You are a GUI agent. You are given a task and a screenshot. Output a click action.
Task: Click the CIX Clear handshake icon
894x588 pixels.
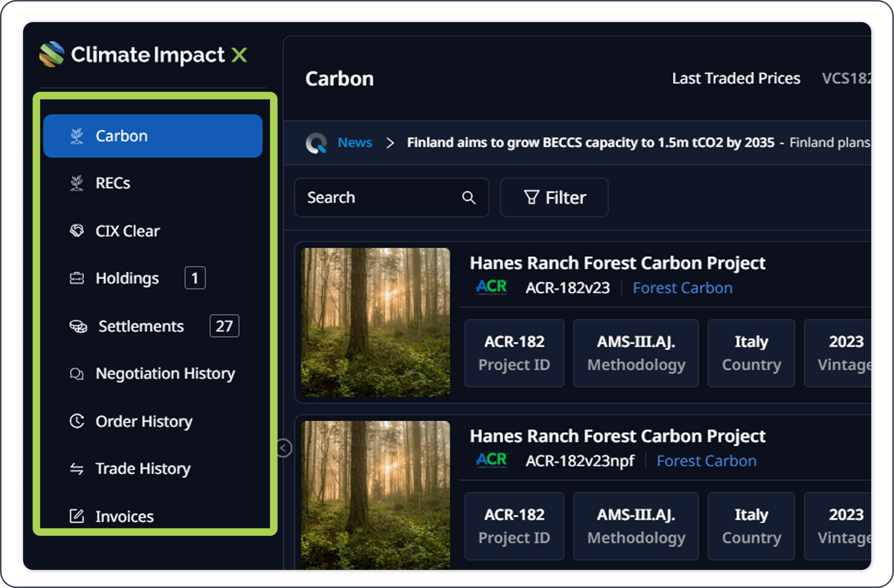[77, 230]
